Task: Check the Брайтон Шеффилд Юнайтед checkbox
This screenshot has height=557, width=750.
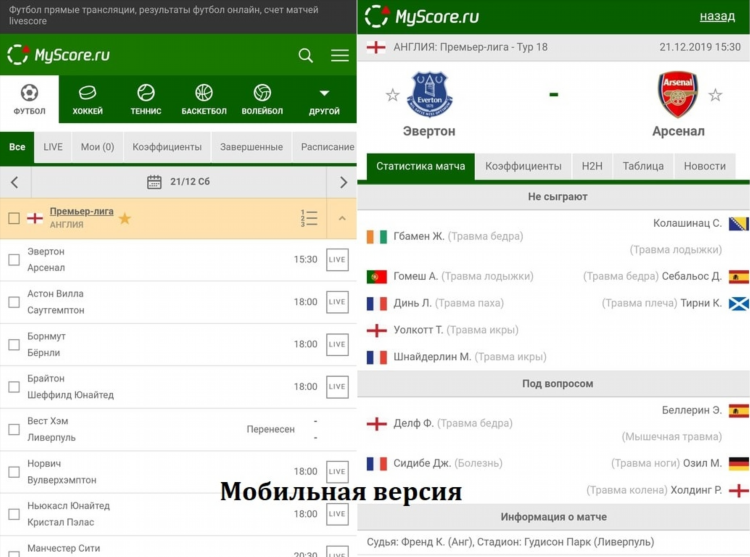Action: [14, 387]
